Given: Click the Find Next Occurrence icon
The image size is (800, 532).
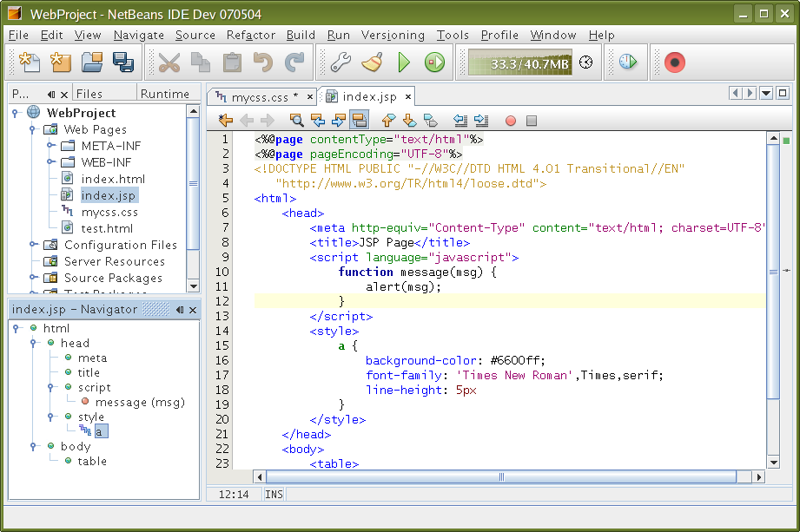Looking at the screenshot, I should click(x=338, y=121).
